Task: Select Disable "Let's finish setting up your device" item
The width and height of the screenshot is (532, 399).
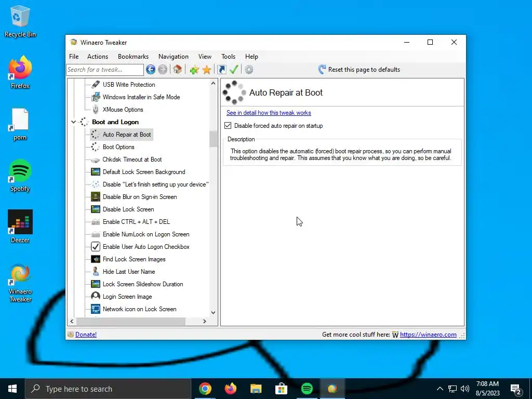Action: [155, 184]
